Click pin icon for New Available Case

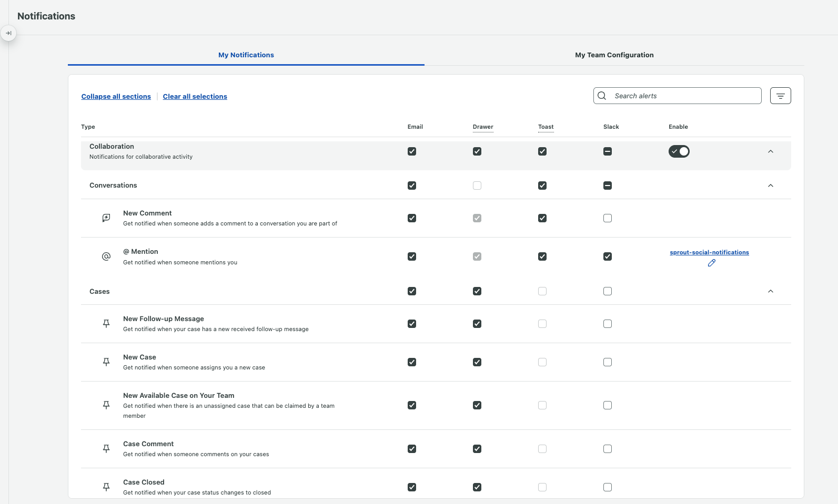point(106,405)
